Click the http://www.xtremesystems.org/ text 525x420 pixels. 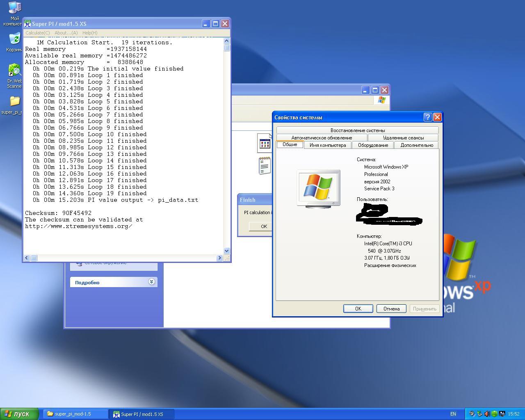[x=78, y=226]
